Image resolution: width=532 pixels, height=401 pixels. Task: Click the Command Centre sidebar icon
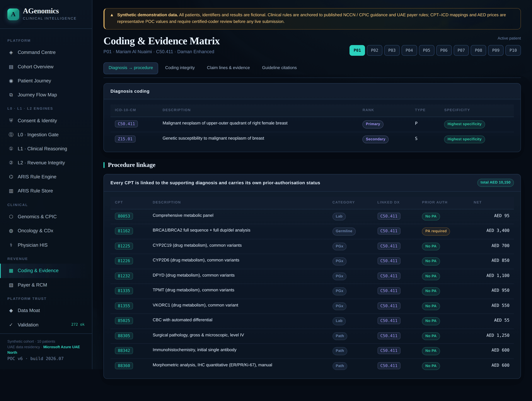coord(11,52)
